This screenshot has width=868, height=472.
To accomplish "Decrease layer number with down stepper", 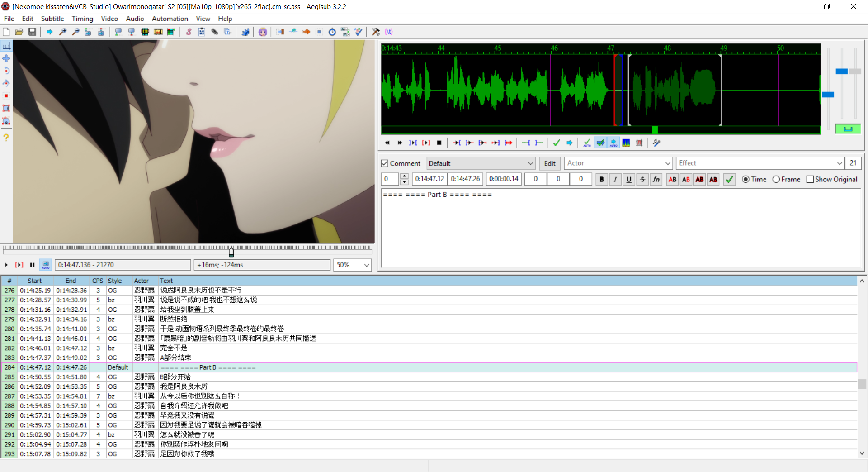I will [x=405, y=182].
